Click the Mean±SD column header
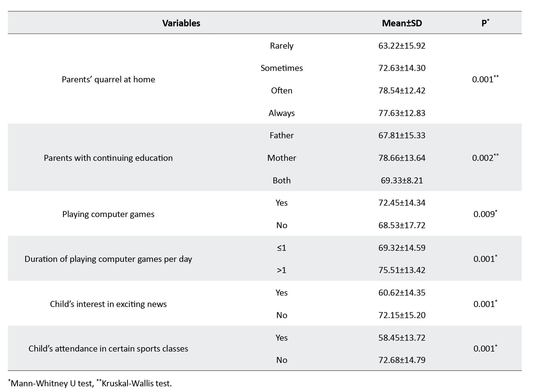 pyautogui.click(x=402, y=23)
